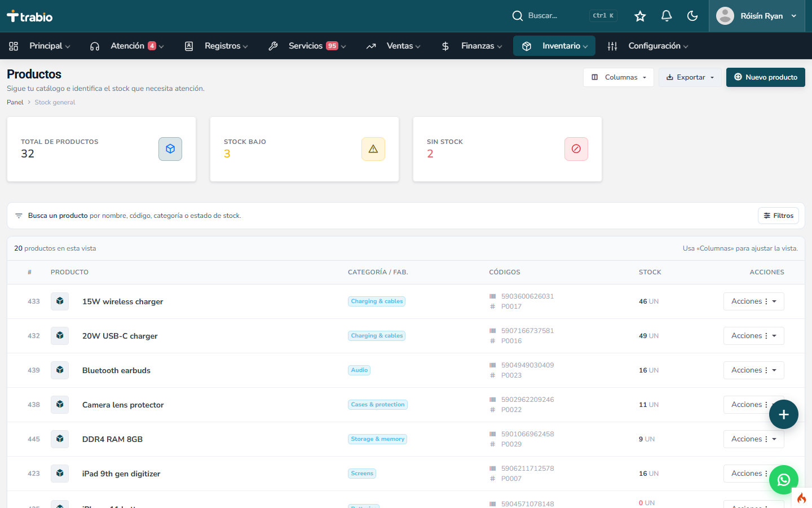The height and width of the screenshot is (508, 812).
Task: Click the 20W USB-C charger product icon
Action: 60,336
